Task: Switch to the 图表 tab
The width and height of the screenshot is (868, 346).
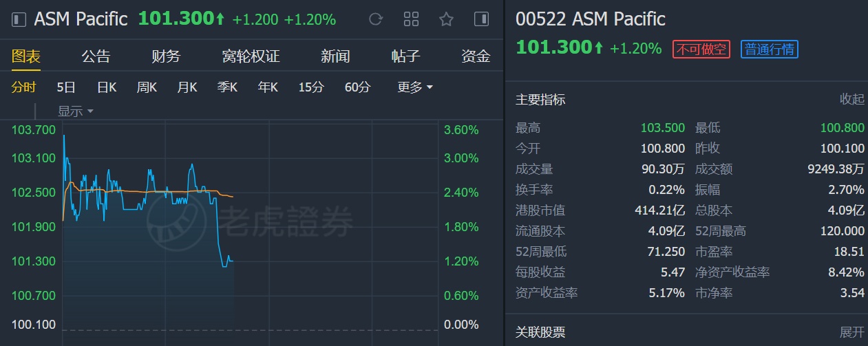Action: click(x=26, y=56)
